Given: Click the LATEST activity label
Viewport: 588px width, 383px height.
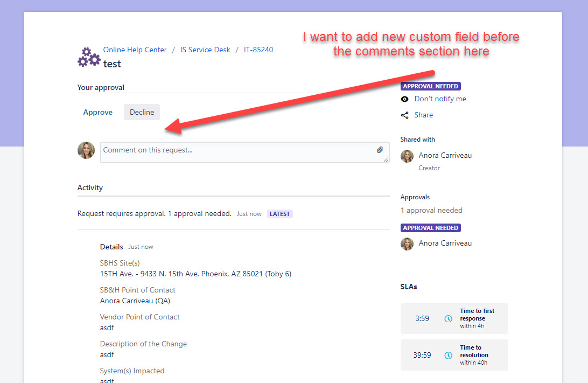Looking at the screenshot, I should point(280,214).
